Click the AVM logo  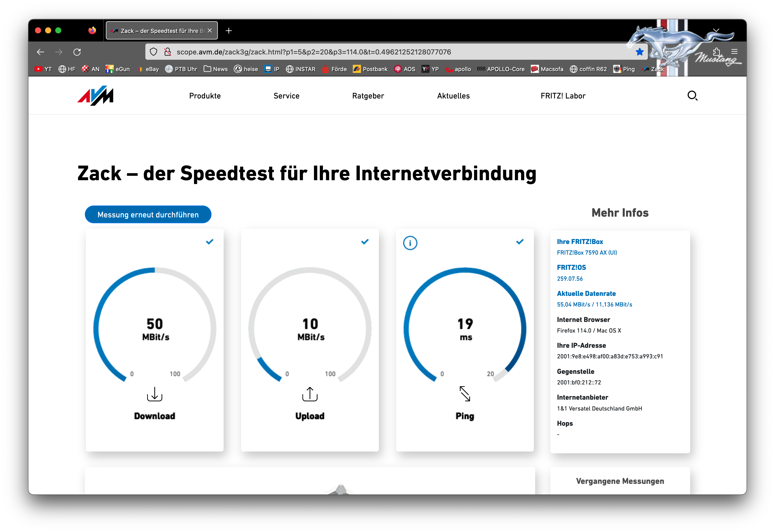(95, 96)
